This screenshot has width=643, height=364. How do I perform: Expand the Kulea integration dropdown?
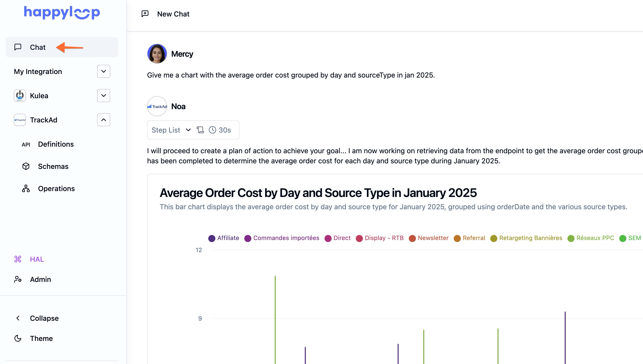103,96
